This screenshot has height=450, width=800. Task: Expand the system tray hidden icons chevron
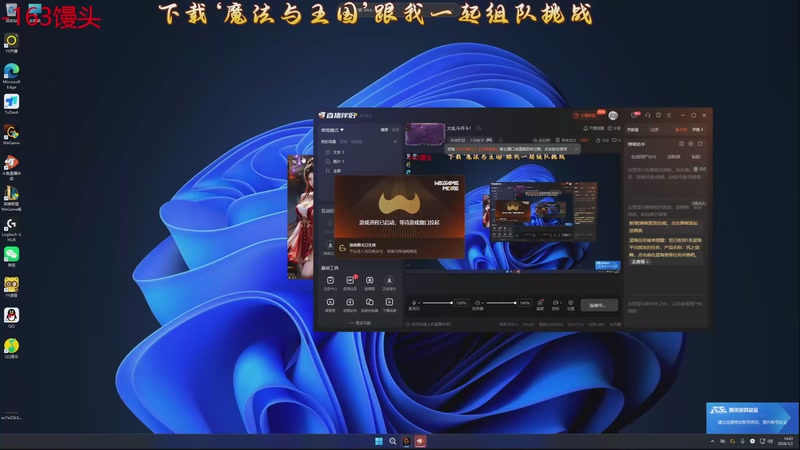(712, 441)
